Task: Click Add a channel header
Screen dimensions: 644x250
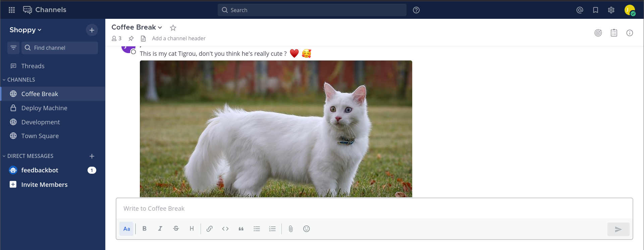Action: pyautogui.click(x=178, y=38)
